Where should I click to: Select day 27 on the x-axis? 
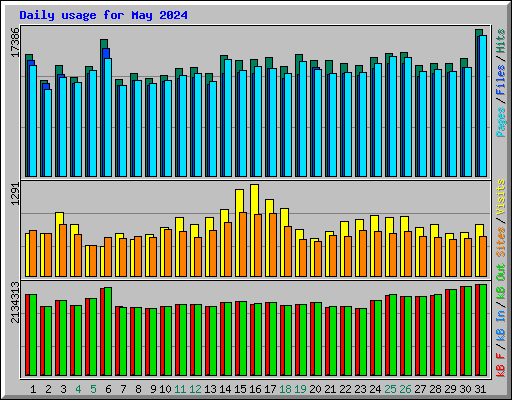coord(420,389)
